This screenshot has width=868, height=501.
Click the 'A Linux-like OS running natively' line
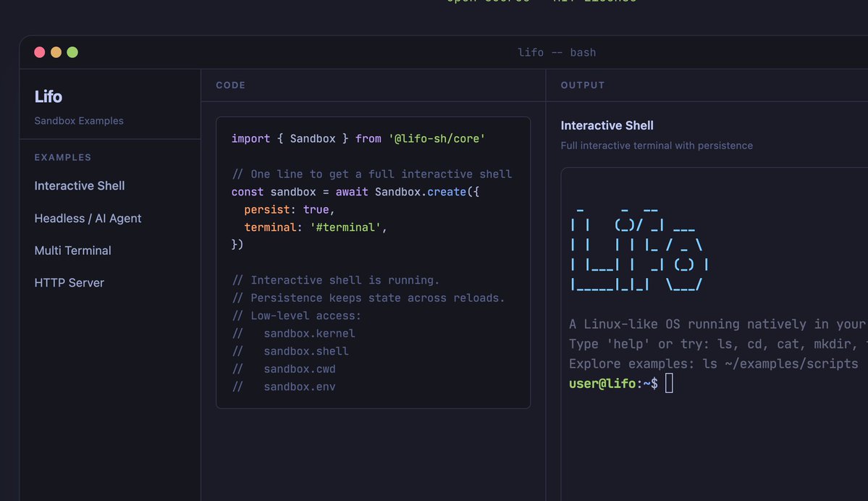point(718,324)
